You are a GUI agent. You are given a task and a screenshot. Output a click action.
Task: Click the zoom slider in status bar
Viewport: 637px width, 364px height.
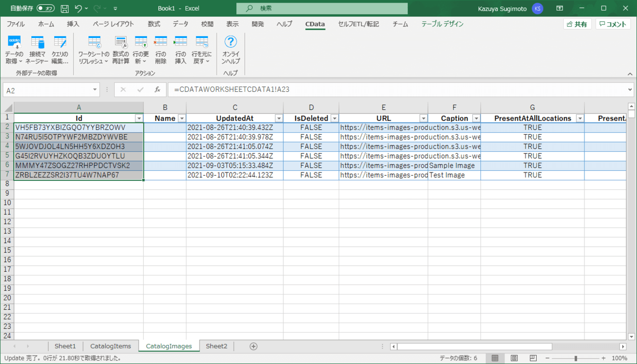click(575, 358)
